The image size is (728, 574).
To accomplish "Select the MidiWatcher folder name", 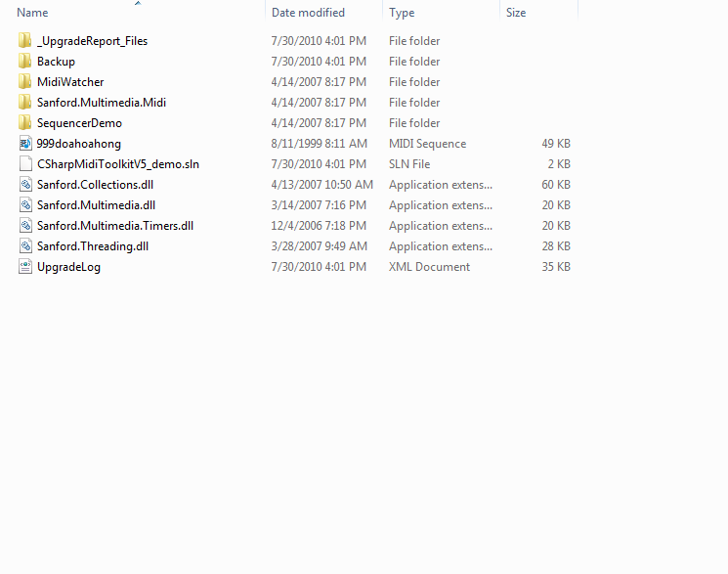I will tap(70, 82).
